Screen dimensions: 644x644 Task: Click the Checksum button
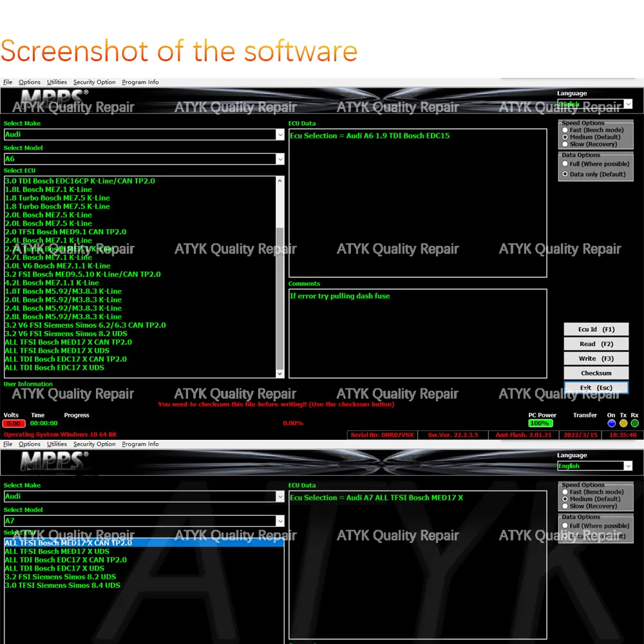[x=596, y=373]
